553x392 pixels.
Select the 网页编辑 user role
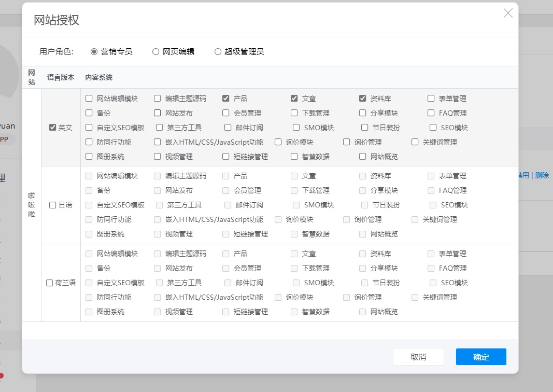155,52
